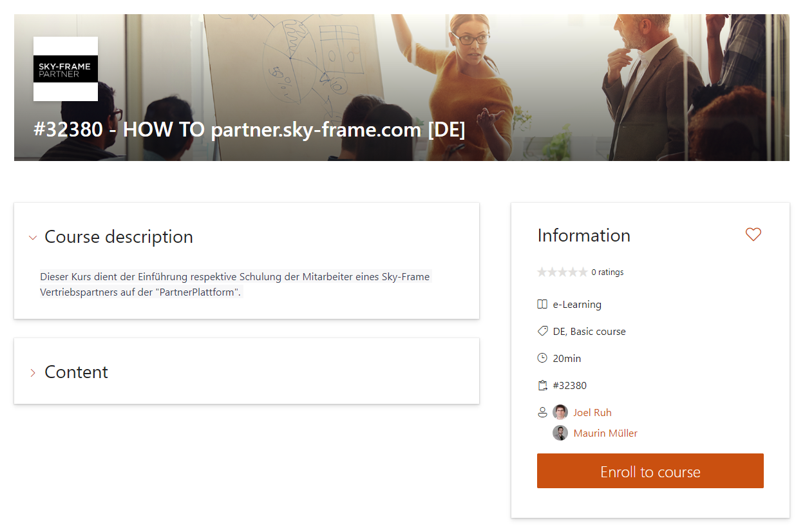Click the course description paragraph text
This screenshot has width=805, height=532.
[x=235, y=284]
